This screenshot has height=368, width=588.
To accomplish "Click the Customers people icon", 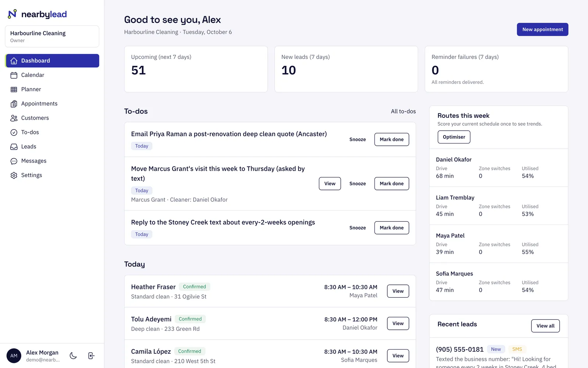I will tap(14, 118).
